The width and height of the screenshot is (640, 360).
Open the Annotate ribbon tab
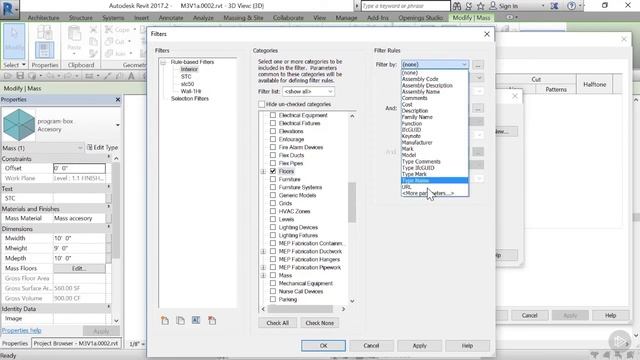(x=171, y=18)
